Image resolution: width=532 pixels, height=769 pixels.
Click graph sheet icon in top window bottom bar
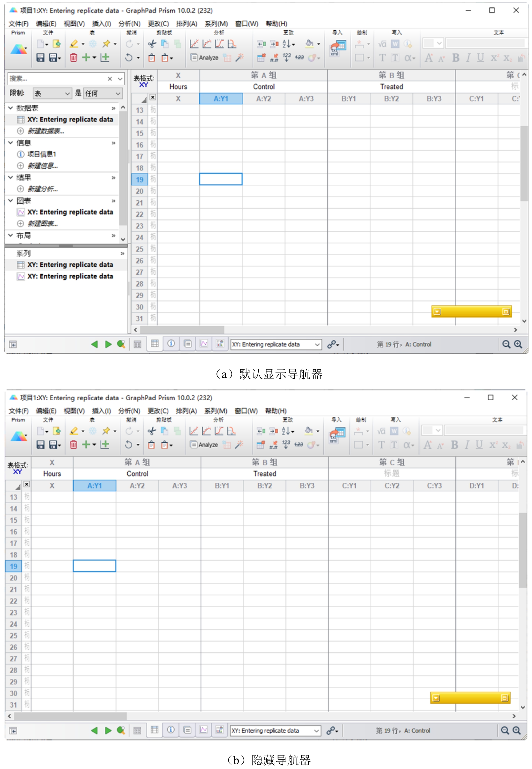click(204, 344)
